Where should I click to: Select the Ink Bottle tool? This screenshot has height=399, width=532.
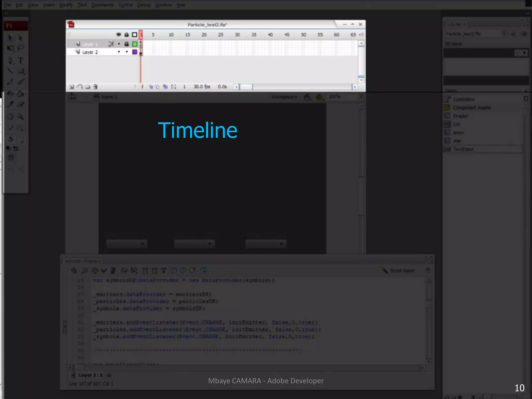tap(10, 94)
